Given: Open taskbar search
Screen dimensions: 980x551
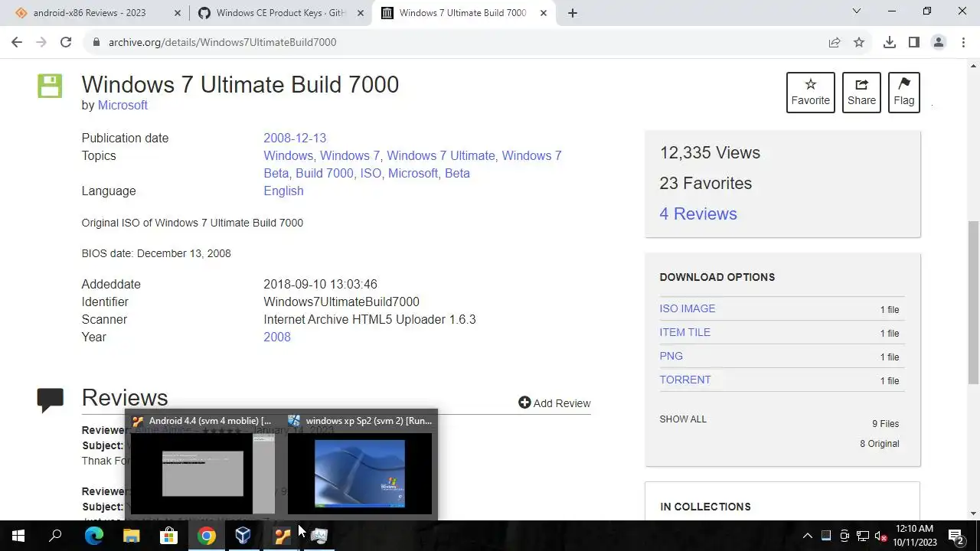Looking at the screenshot, I should [55, 536].
